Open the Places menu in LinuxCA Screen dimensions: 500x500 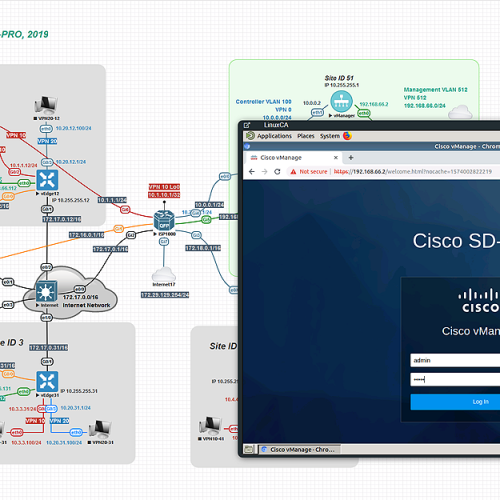click(306, 136)
